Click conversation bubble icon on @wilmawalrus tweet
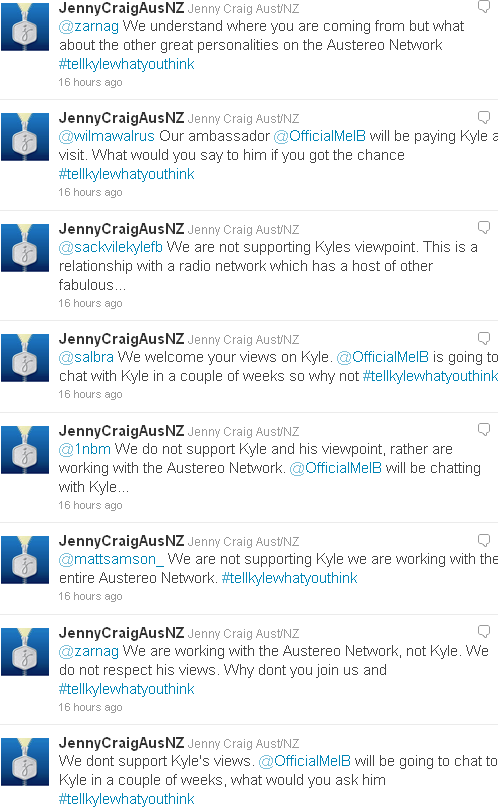The image size is (498, 808). click(x=484, y=117)
